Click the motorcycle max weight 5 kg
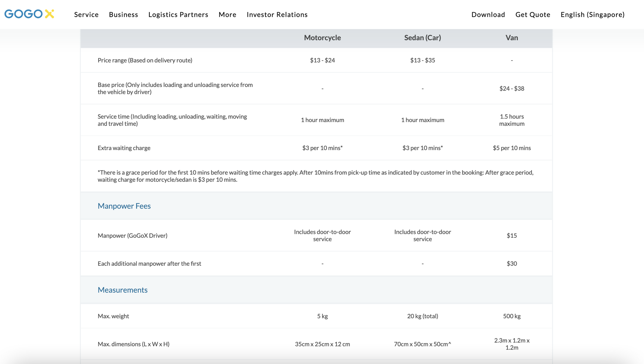Screen dimensions: 644x364 coord(322,316)
